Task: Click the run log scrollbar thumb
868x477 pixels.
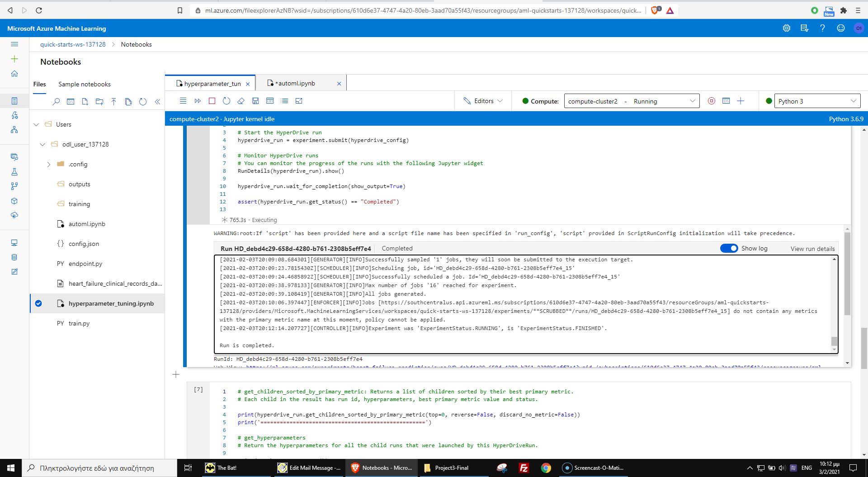Action: pos(834,341)
